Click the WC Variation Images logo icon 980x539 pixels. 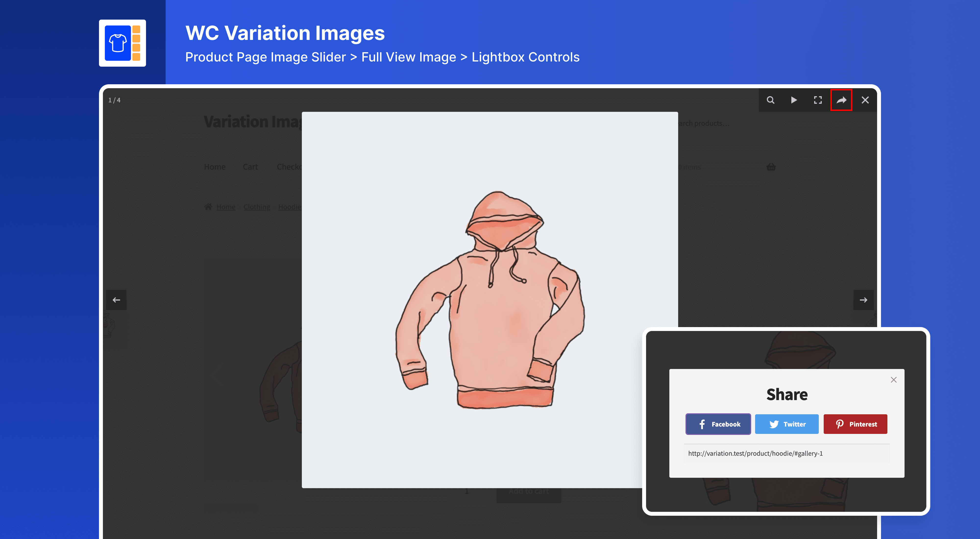[122, 43]
